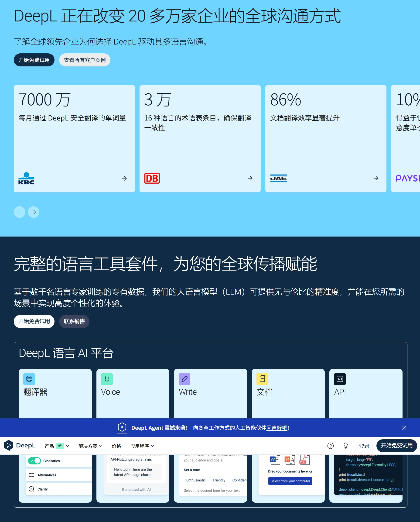This screenshot has height=522, width=420.
Task: Toggle the Glossaries switch
Action: (x=34, y=461)
